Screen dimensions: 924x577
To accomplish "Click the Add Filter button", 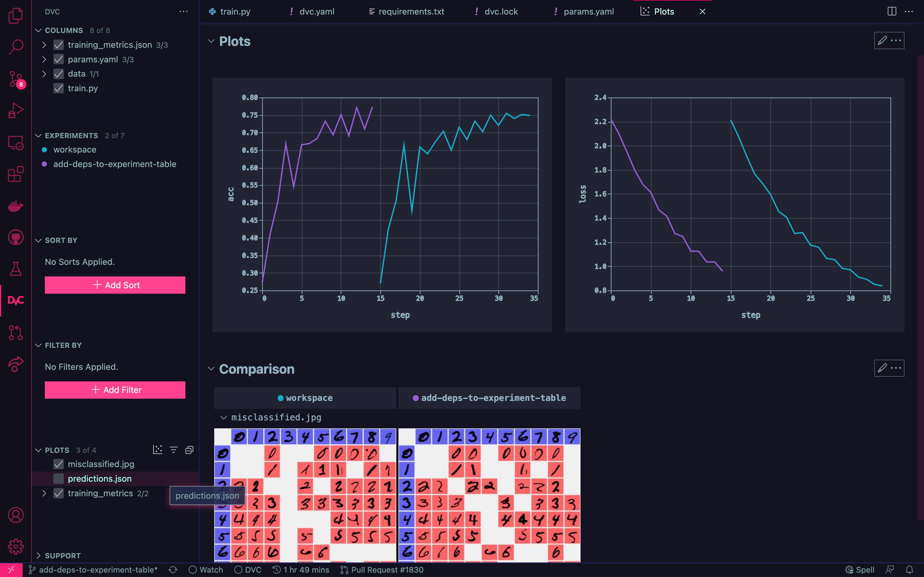I will coord(115,390).
